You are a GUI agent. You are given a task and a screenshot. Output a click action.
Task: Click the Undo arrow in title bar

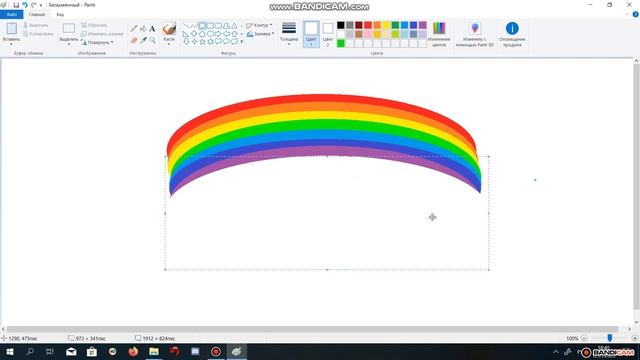click(x=25, y=5)
